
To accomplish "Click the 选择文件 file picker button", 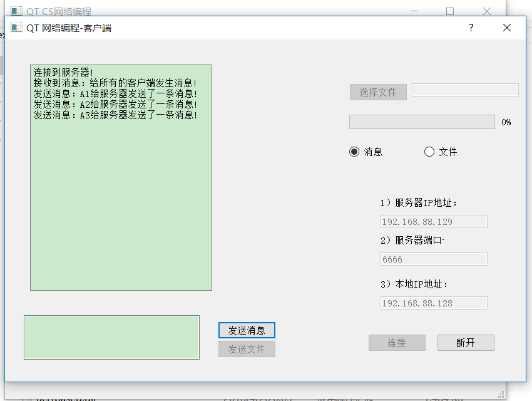I will [378, 92].
